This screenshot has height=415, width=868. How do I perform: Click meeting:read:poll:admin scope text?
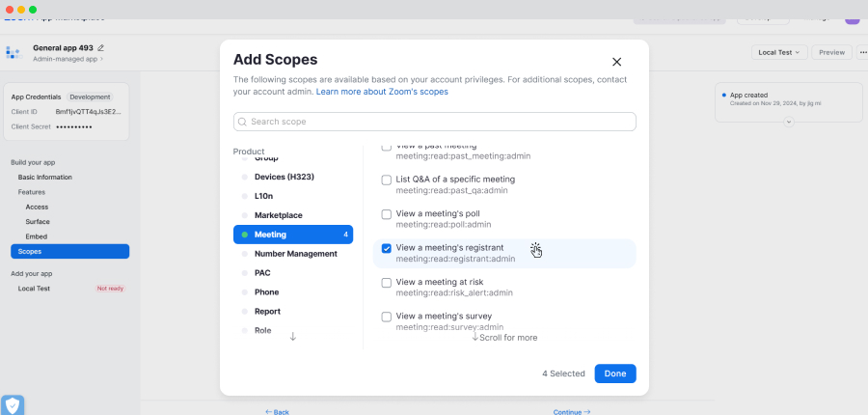pos(444,225)
